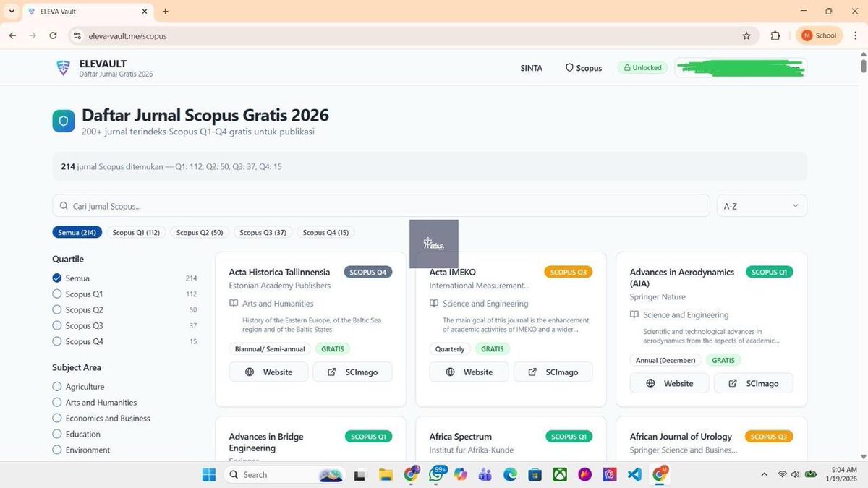Open the Windows Start menu
The height and width of the screenshot is (488, 868).
[x=209, y=474]
